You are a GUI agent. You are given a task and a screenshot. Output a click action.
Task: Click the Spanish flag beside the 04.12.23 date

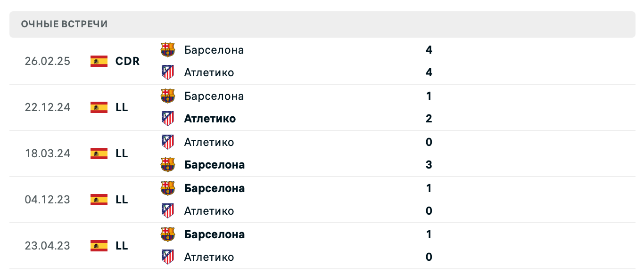pyautogui.click(x=98, y=200)
